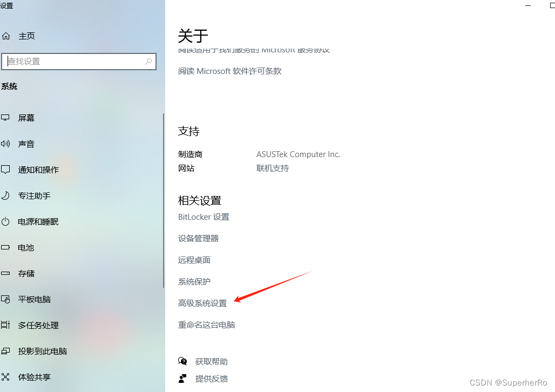Open 高级系统设置 (Advanced system settings)

click(x=202, y=303)
